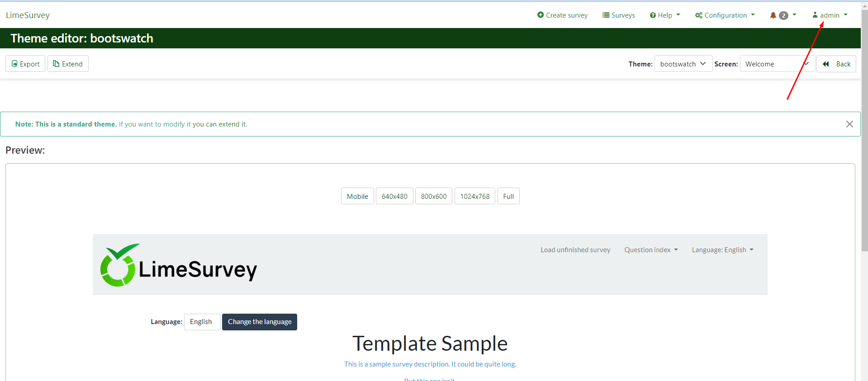The height and width of the screenshot is (381, 868).
Task: Click the Theme editor: bootswatch title
Action: tap(82, 38)
